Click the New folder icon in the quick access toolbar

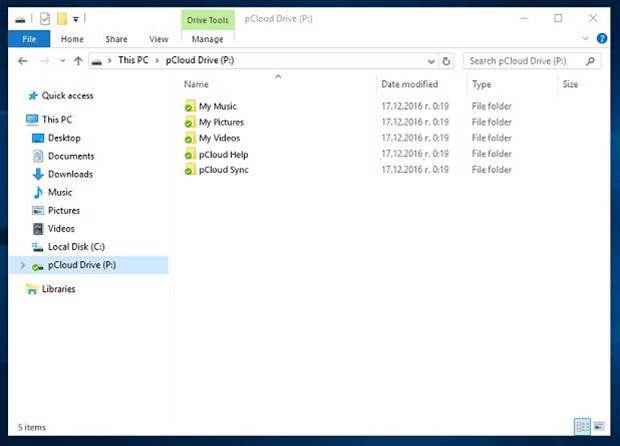coord(62,19)
